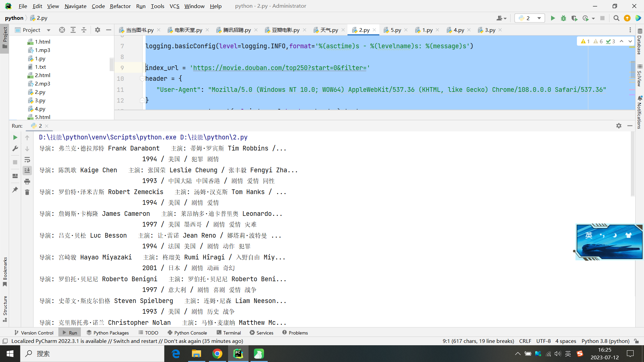Viewport: 644px width, 362px height.
Task: Expand the python project tree item
Action: click(x=14, y=18)
